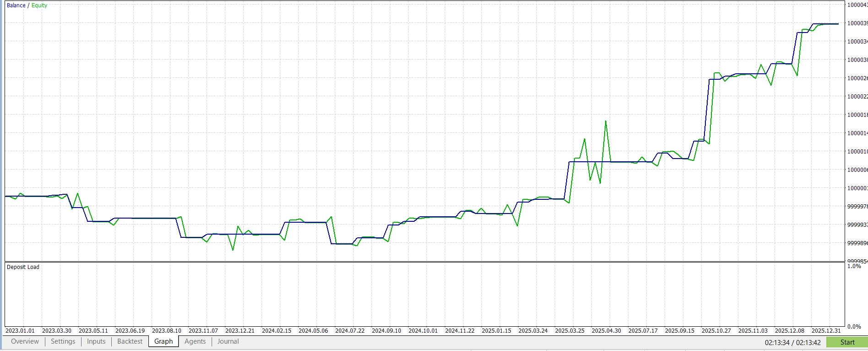868x351 pixels.
Task: Click the 1.0% deposit load axis value
Action: coord(854,266)
